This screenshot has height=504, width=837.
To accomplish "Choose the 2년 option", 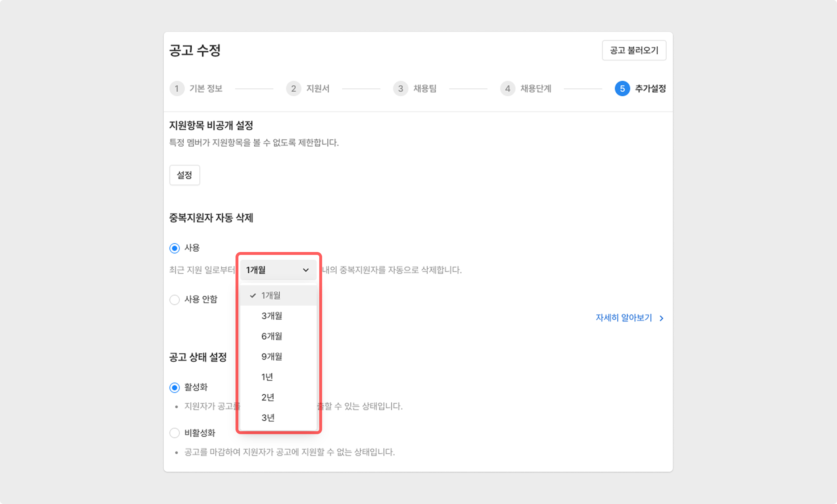I will coord(268,398).
